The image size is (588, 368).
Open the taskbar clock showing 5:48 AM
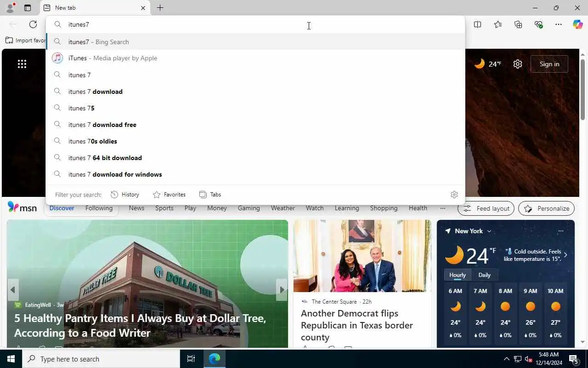(548, 359)
